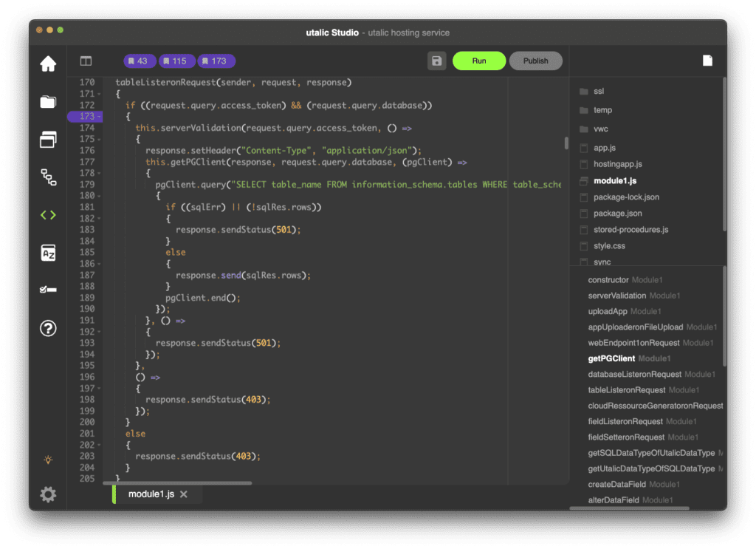
Task: Jump to bookmark 115
Action: point(174,61)
